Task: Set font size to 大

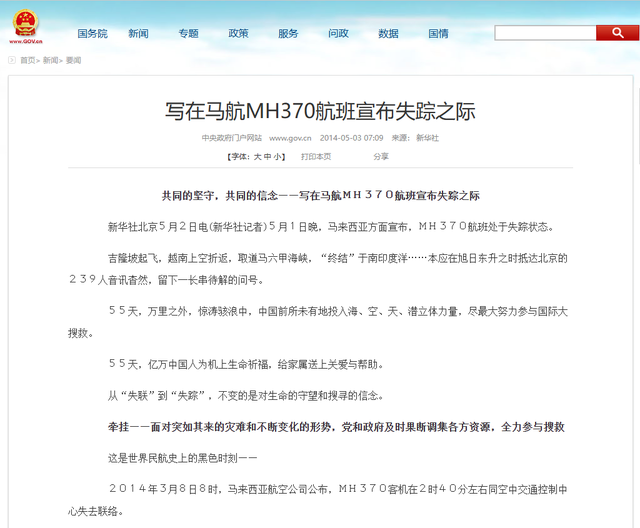Action: pos(258,157)
